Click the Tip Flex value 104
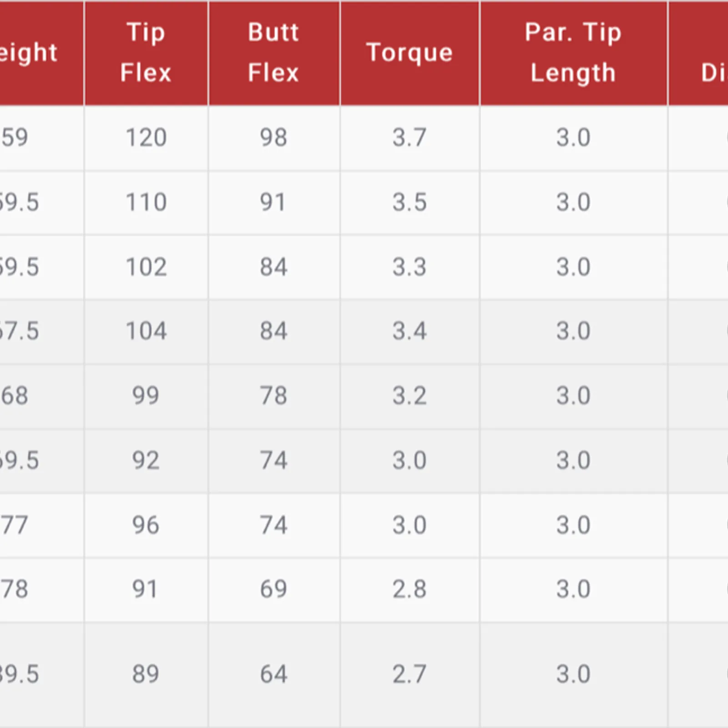Viewport: 728px width, 728px height. [x=146, y=331]
